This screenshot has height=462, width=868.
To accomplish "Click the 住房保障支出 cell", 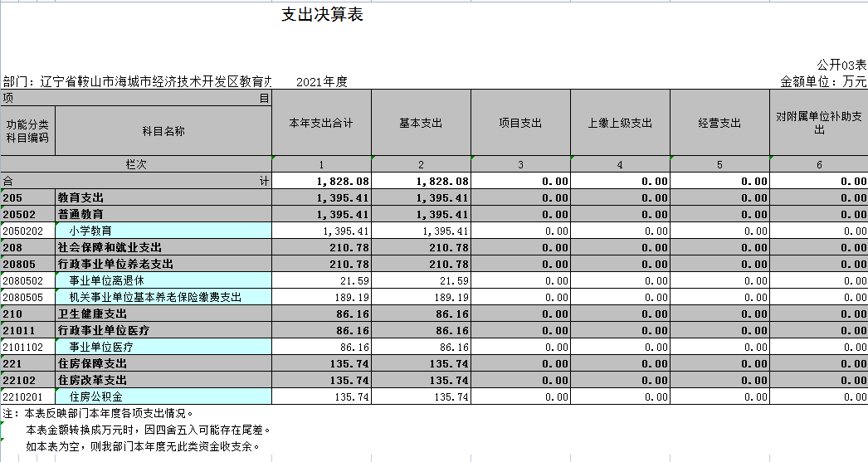I will coord(163,363).
